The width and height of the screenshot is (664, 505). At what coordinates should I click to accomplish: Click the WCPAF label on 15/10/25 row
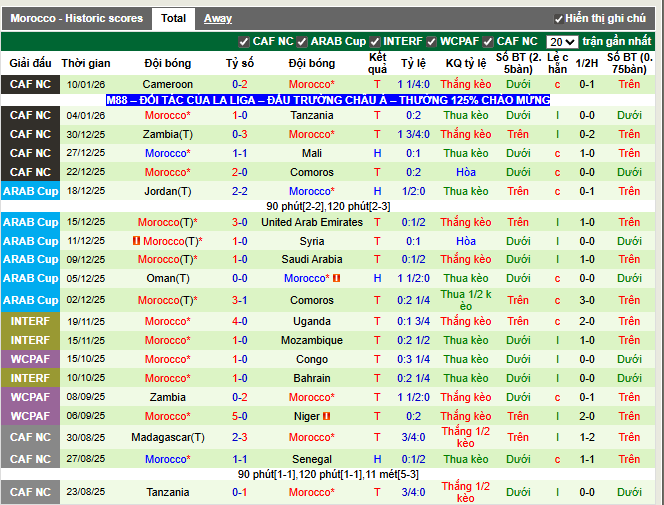(30, 359)
